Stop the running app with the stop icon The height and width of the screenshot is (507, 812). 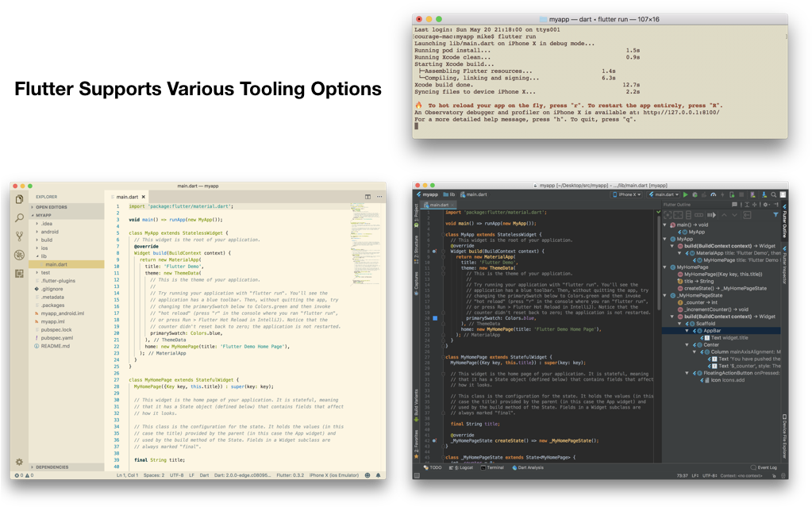pos(741,194)
